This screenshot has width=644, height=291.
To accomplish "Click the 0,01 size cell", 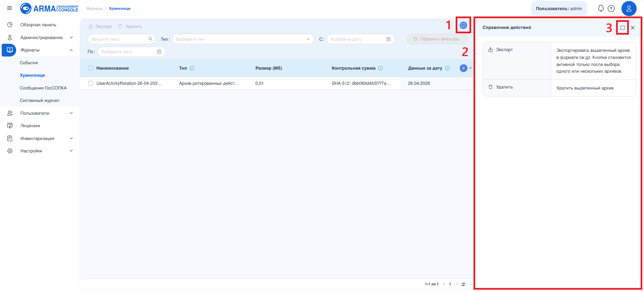I will [x=259, y=83].
